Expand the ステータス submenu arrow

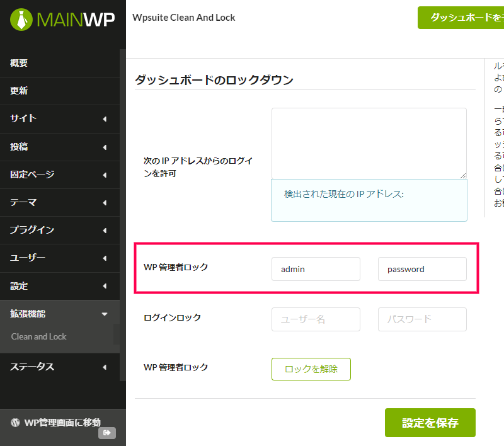click(105, 367)
